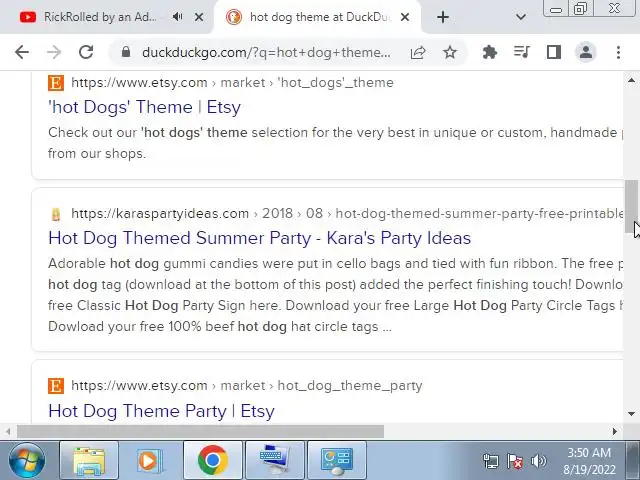Image resolution: width=640 pixels, height=480 pixels.
Task: Click the scroll down arrow
Action: 631,414
